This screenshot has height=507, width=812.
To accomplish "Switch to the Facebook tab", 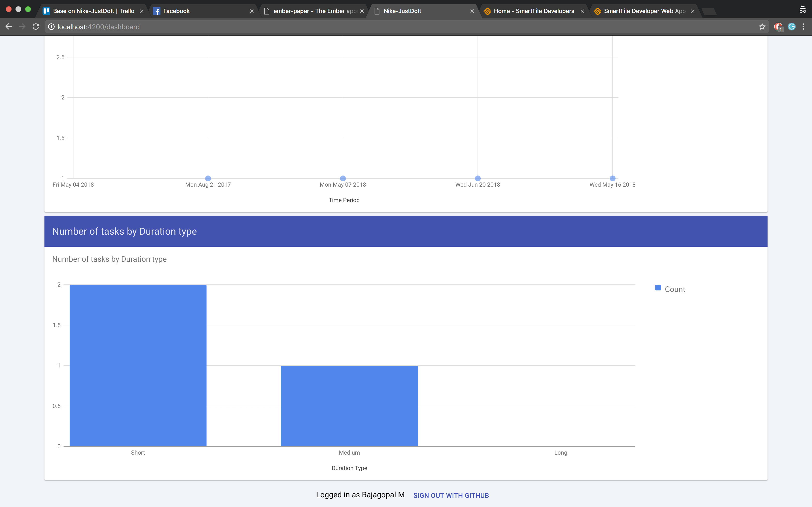I will pyautogui.click(x=176, y=11).
